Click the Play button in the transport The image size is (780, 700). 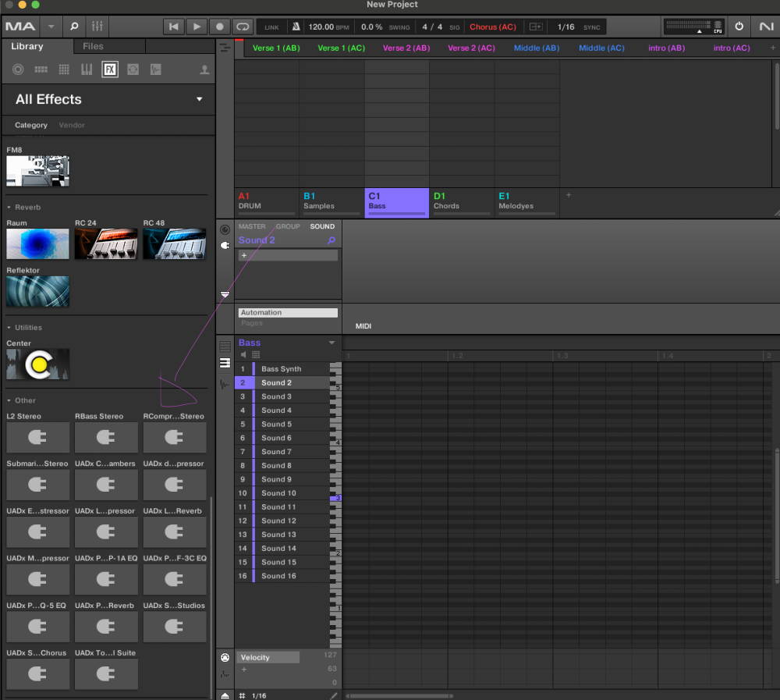[197, 27]
